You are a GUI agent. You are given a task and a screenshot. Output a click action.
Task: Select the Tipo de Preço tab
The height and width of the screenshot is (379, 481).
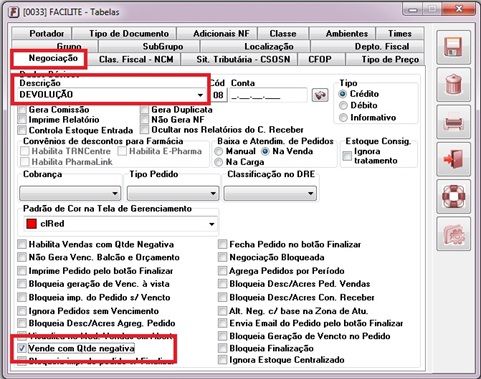click(385, 59)
